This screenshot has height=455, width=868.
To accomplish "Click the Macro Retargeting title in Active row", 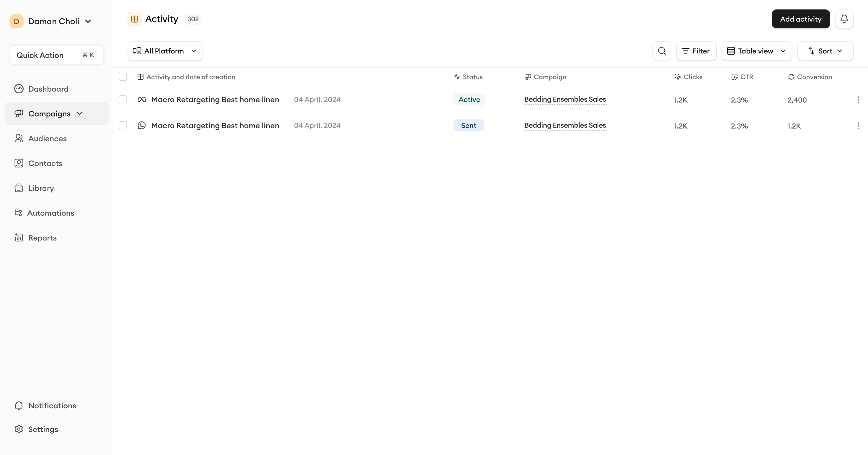I will (x=215, y=100).
